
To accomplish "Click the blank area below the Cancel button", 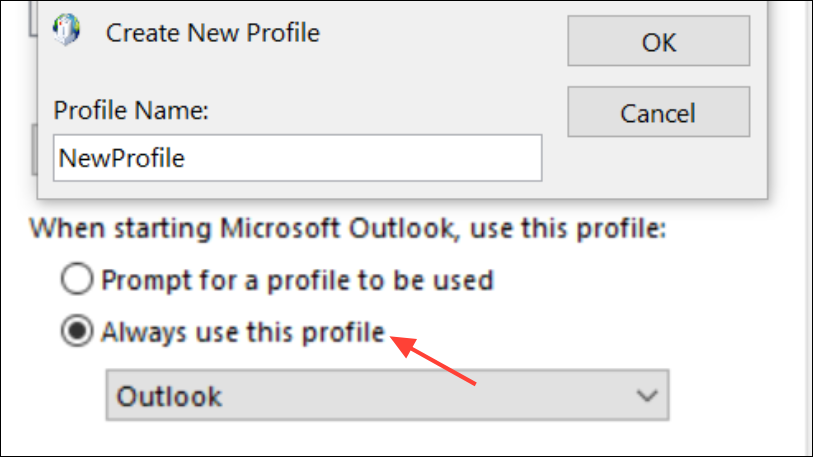I will pyautogui.click(x=657, y=165).
